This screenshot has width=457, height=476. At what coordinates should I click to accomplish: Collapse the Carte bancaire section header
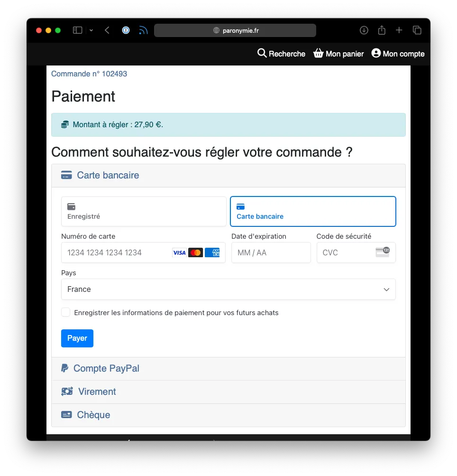pos(108,175)
